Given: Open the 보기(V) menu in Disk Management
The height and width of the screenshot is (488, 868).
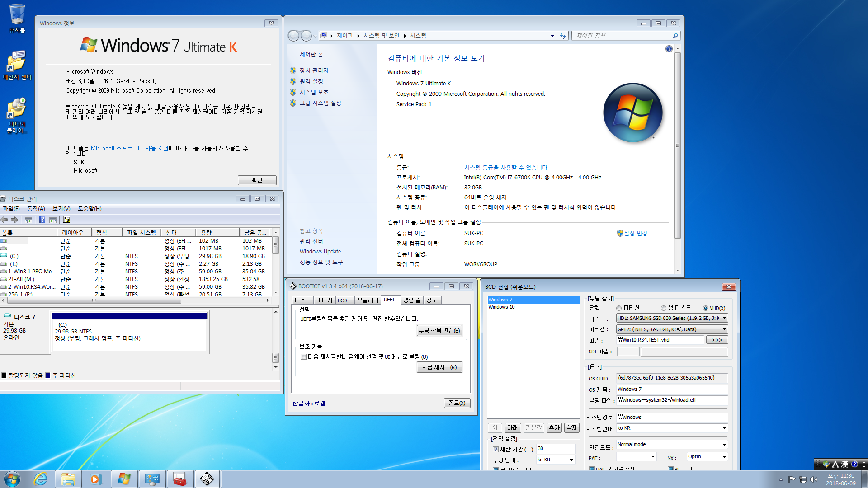Looking at the screenshot, I should pyautogui.click(x=61, y=209).
